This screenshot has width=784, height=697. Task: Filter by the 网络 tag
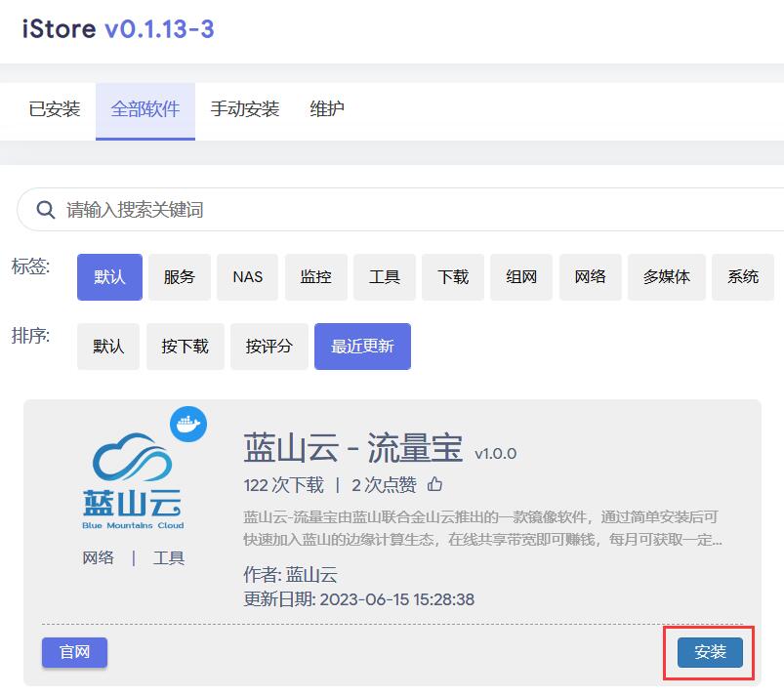(x=590, y=277)
